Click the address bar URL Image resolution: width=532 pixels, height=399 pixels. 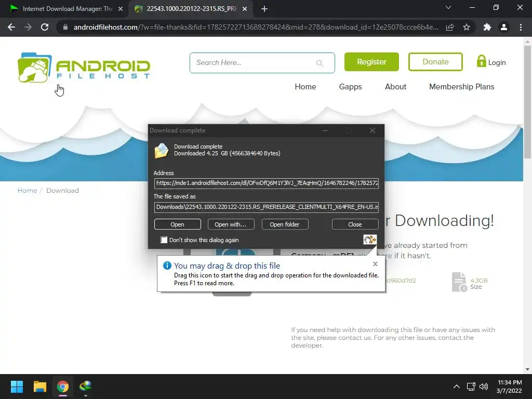coord(256,27)
